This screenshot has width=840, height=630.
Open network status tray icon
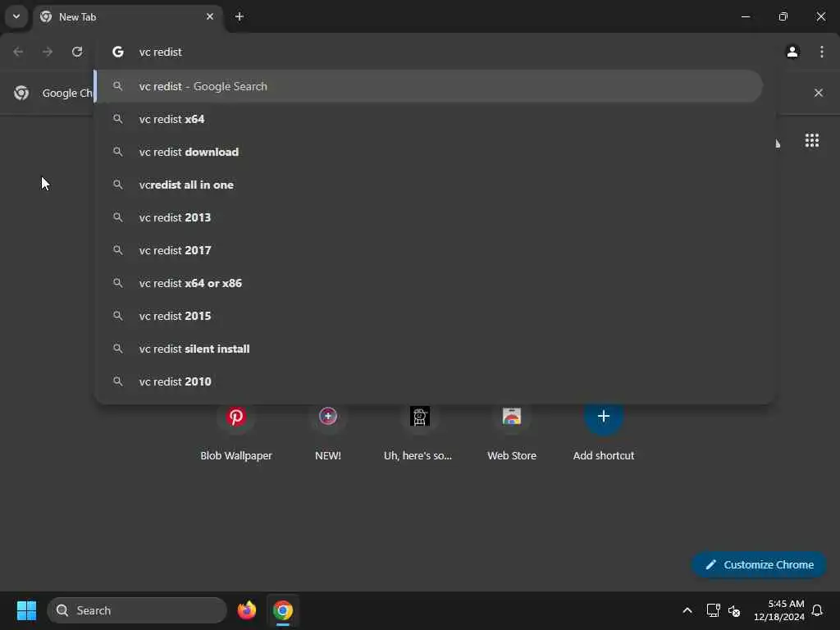[713, 610]
